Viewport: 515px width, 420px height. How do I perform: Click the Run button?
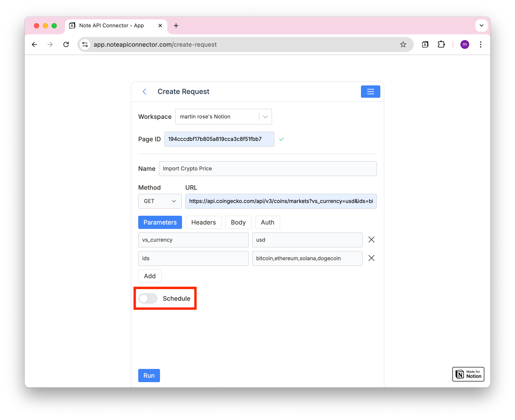(x=149, y=375)
